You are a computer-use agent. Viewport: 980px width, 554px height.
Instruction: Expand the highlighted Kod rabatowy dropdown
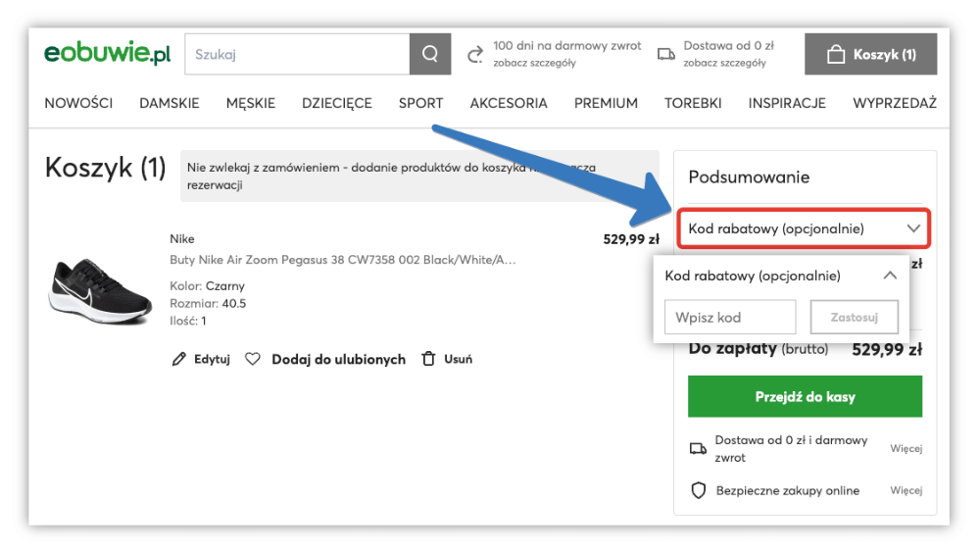pyautogui.click(x=913, y=228)
